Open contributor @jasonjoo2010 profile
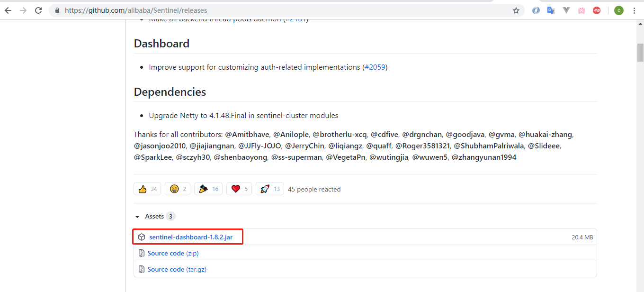The height and width of the screenshot is (292, 644). tap(160, 146)
